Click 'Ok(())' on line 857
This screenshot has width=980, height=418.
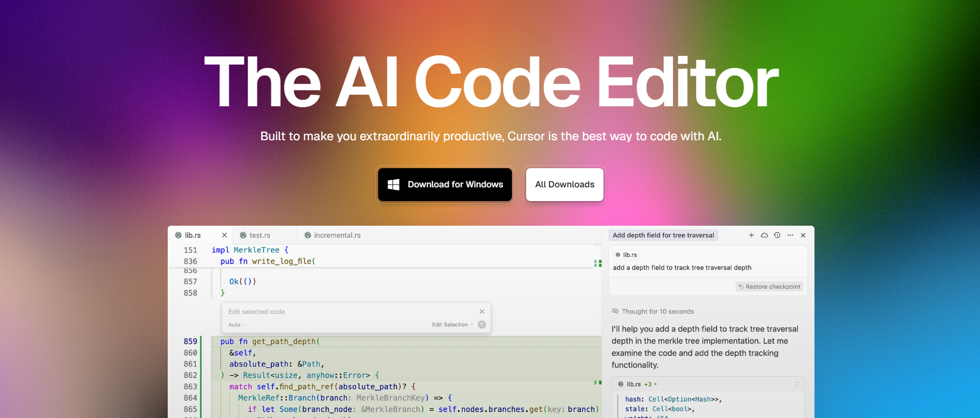243,282
